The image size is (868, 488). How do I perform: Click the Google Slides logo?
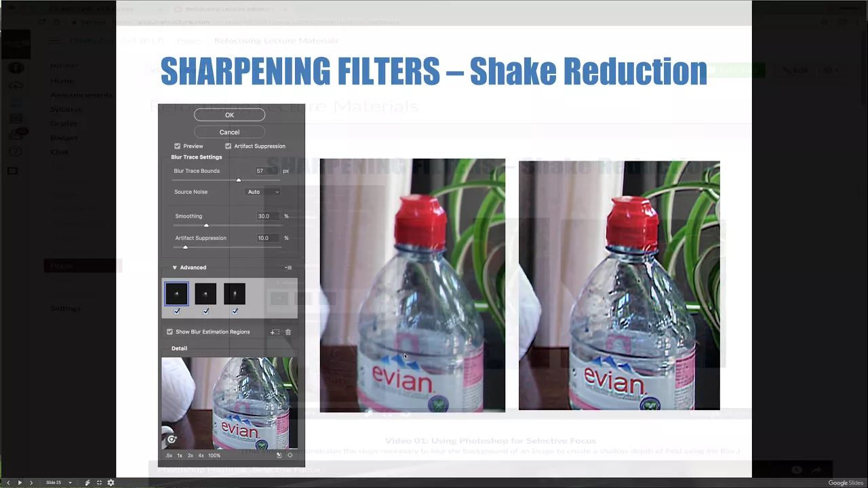846,483
